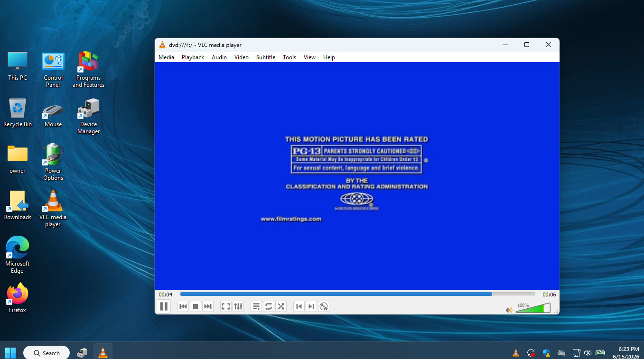
Task: Toggle fullscreen video mode
Action: 226,306
